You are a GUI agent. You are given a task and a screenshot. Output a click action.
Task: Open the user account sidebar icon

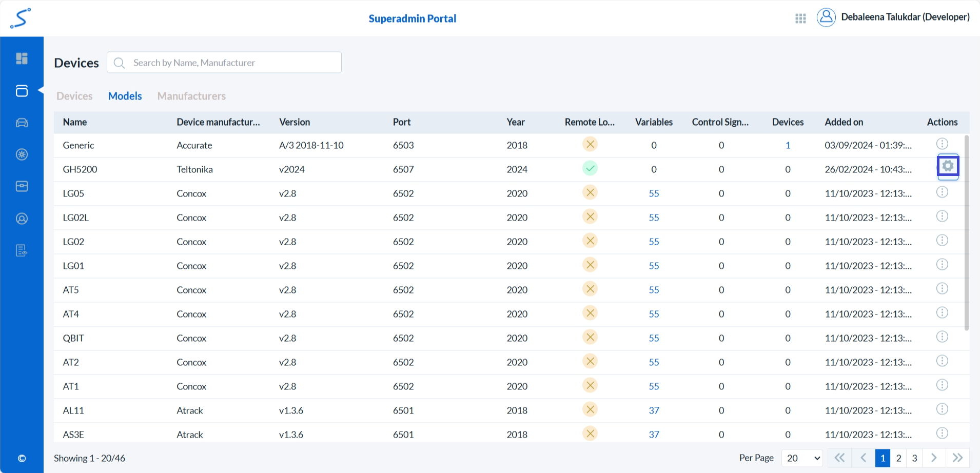[x=22, y=219]
